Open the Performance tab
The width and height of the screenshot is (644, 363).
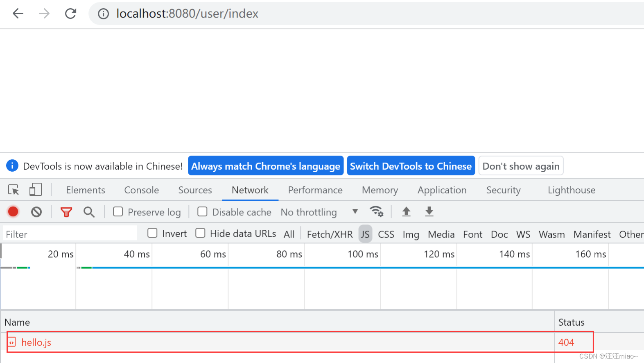click(315, 190)
